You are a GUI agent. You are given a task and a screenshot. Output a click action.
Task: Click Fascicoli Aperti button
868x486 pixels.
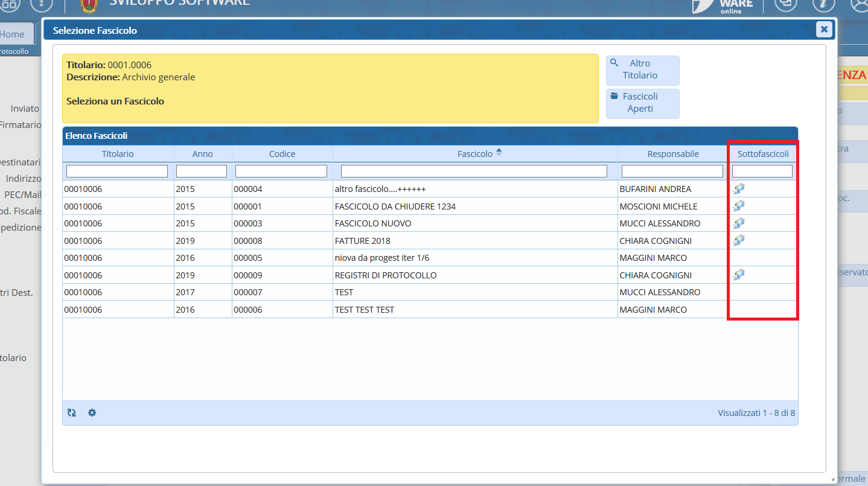[x=642, y=103]
